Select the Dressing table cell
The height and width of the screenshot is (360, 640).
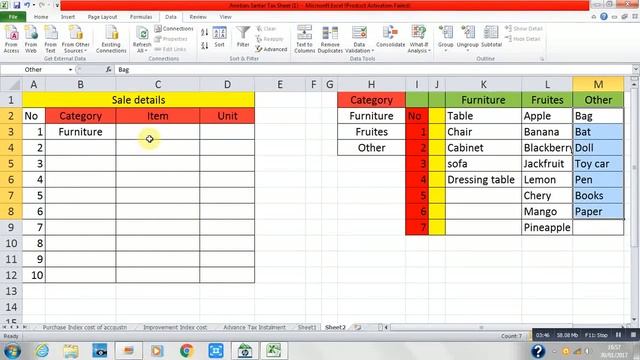click(483, 180)
